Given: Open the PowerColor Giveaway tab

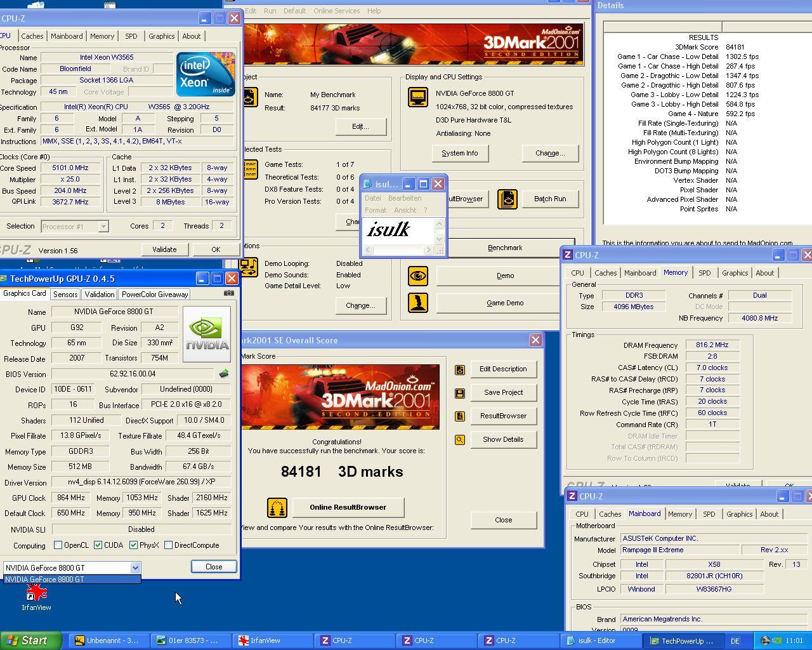Looking at the screenshot, I should (155, 295).
